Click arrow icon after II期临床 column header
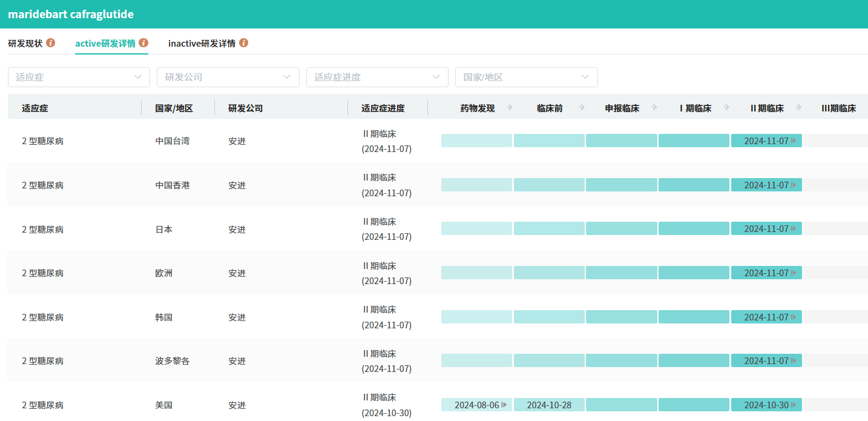Viewport: 868px width, 421px height. pyautogui.click(x=798, y=108)
